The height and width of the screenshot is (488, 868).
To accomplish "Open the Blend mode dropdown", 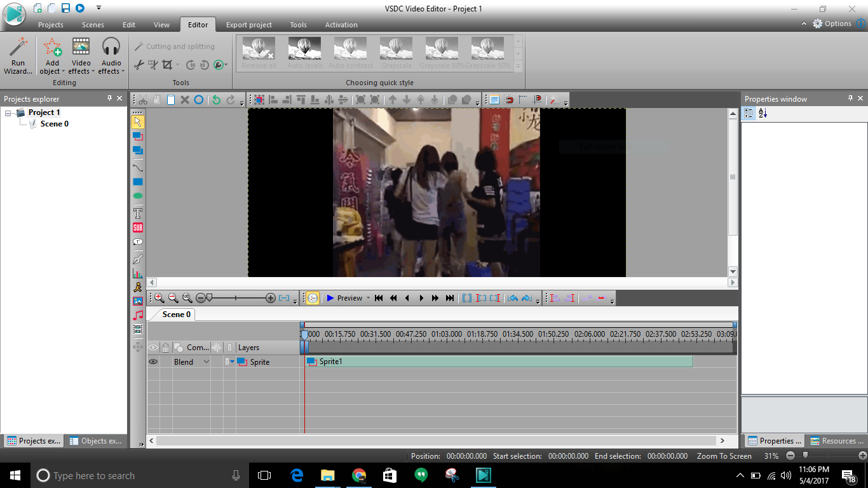I will [206, 362].
